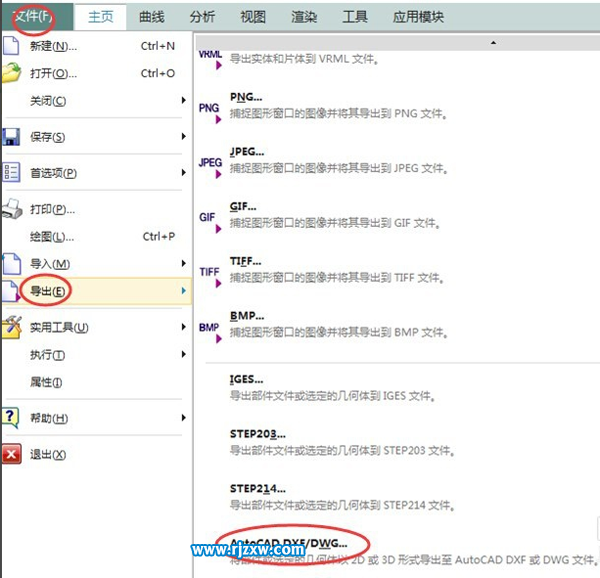Expand the 导入(M) submenu arrow

pyautogui.click(x=184, y=263)
